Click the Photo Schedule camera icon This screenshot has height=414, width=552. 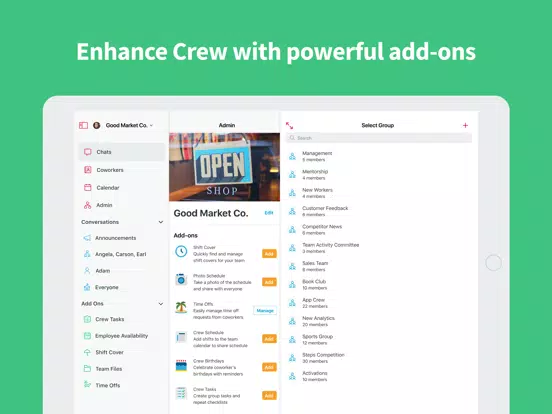(x=181, y=280)
